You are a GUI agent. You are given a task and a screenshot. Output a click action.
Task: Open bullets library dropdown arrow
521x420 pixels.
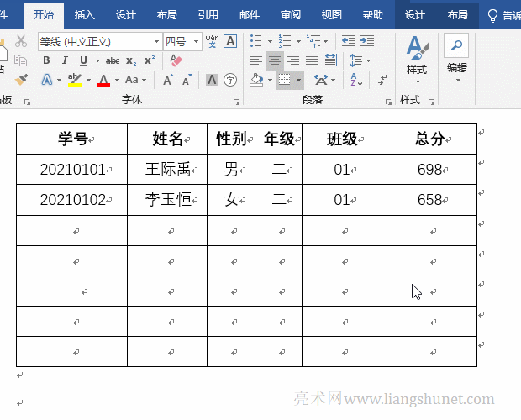click(x=270, y=41)
